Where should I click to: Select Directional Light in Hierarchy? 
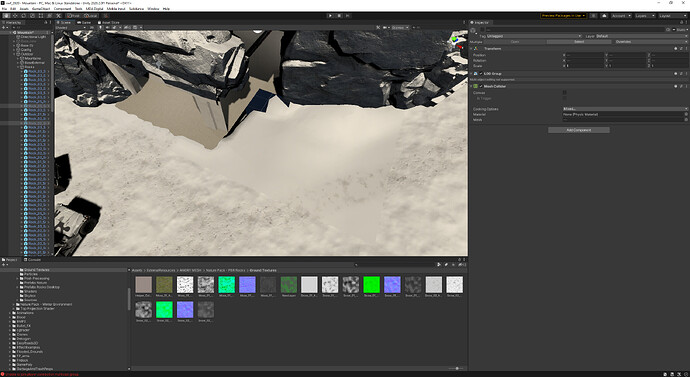[x=33, y=37]
